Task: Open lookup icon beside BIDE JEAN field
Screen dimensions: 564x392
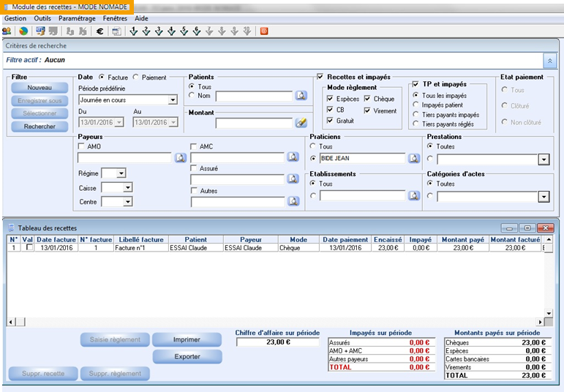Action: 413,158
